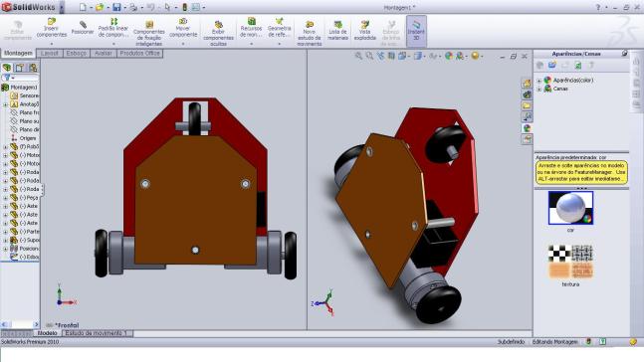The image size is (644, 362).
Task: Expand the Posicionamentos mates node
Action: point(5,249)
